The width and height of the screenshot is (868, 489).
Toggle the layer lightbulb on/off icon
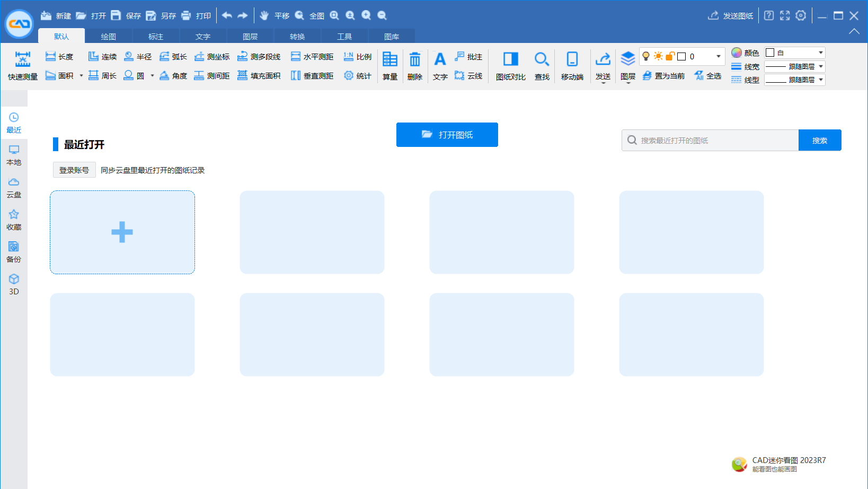click(x=646, y=56)
